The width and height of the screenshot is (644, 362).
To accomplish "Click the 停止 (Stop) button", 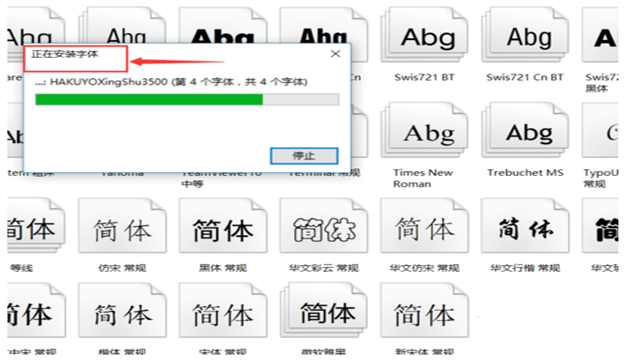I will 304,156.
